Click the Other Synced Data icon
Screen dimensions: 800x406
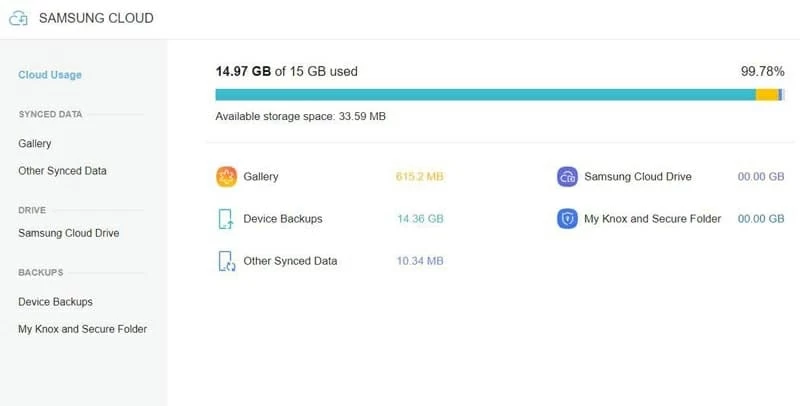pos(226,261)
